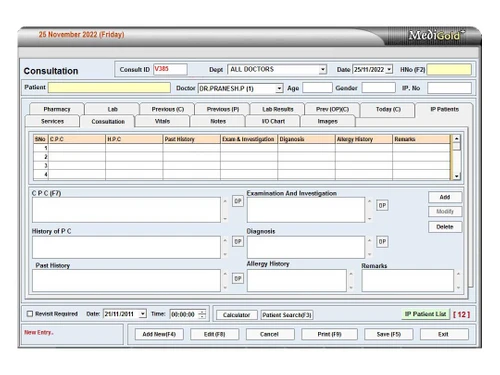Image resolution: width=500 pixels, height=375 pixels.
Task: Click the HNo (F2) yellow field
Action: tap(449, 69)
